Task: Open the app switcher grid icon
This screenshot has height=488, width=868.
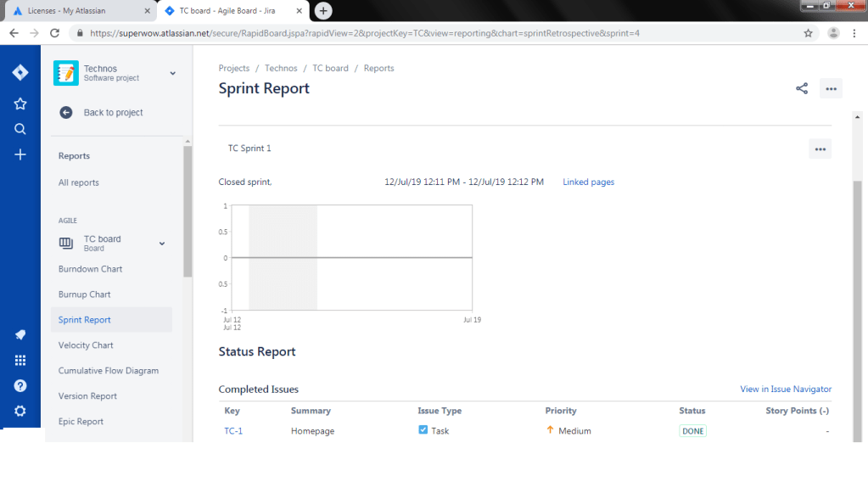Action: (20, 360)
